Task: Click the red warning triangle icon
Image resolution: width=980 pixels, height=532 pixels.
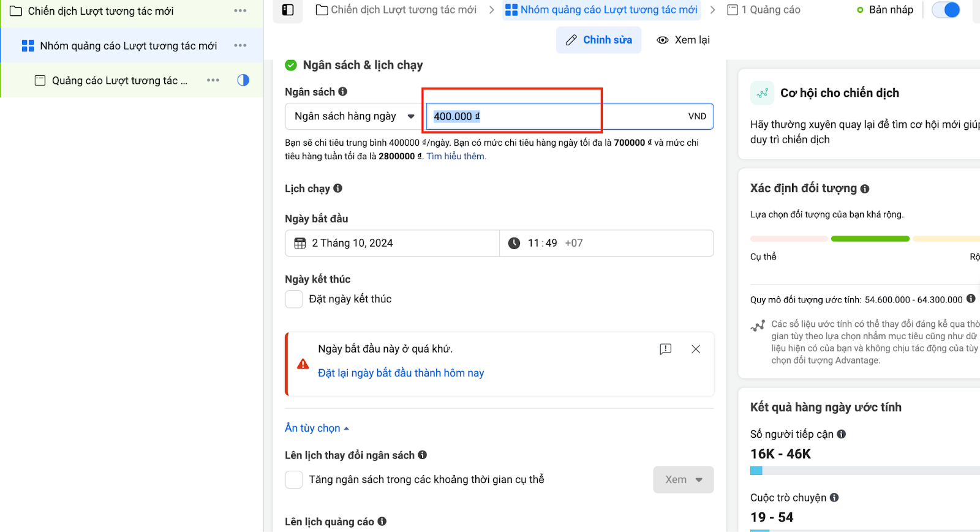Action: click(x=303, y=364)
